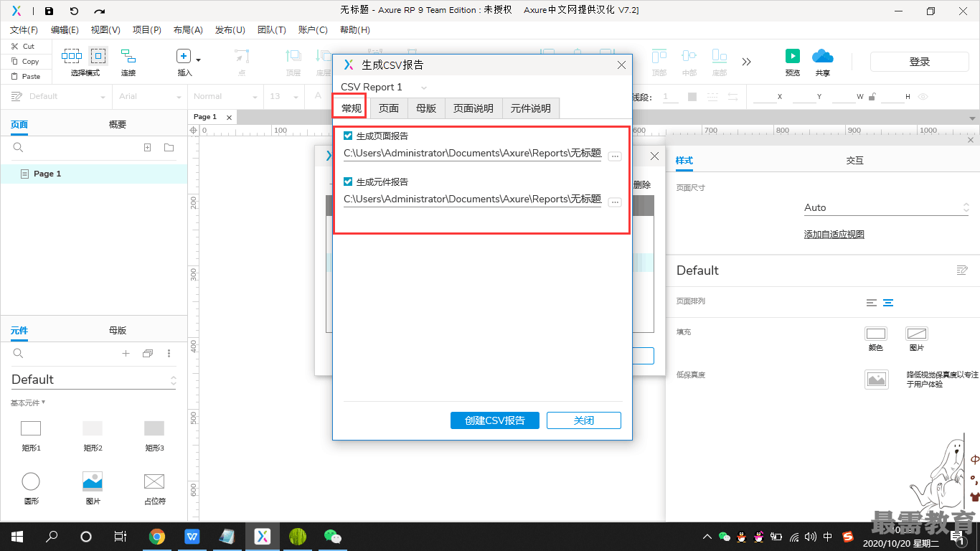The image size is (980, 551).
Task: Select the 矩形1 rectangle widget
Action: [x=31, y=428]
